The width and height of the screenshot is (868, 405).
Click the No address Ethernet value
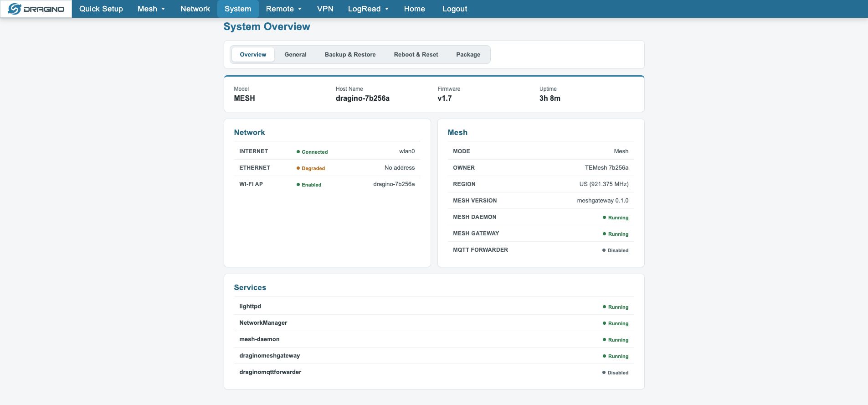(x=400, y=168)
